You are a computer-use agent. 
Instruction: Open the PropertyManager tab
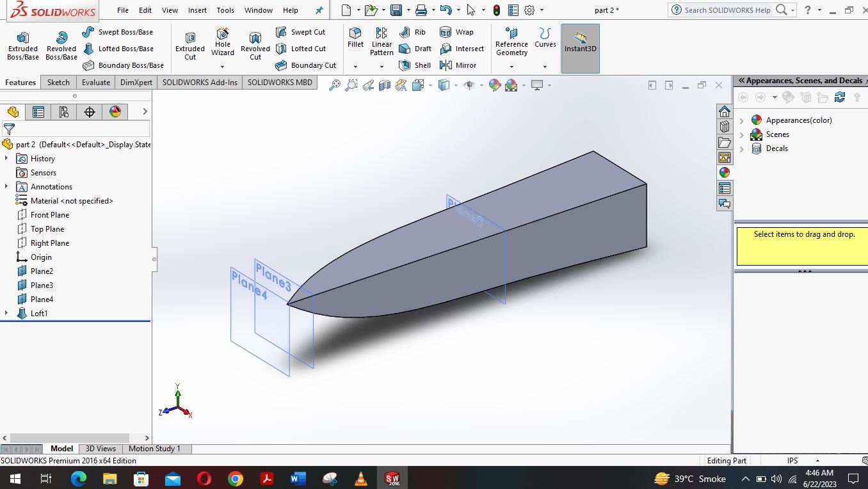click(38, 112)
